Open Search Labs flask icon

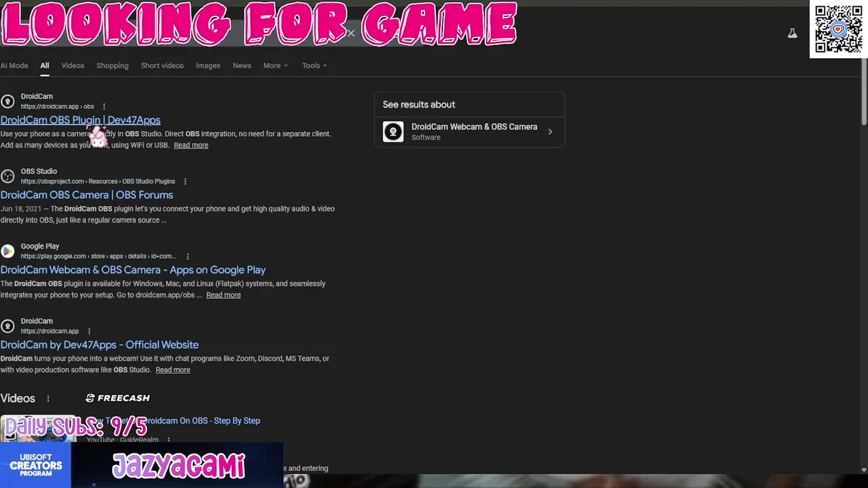(792, 33)
